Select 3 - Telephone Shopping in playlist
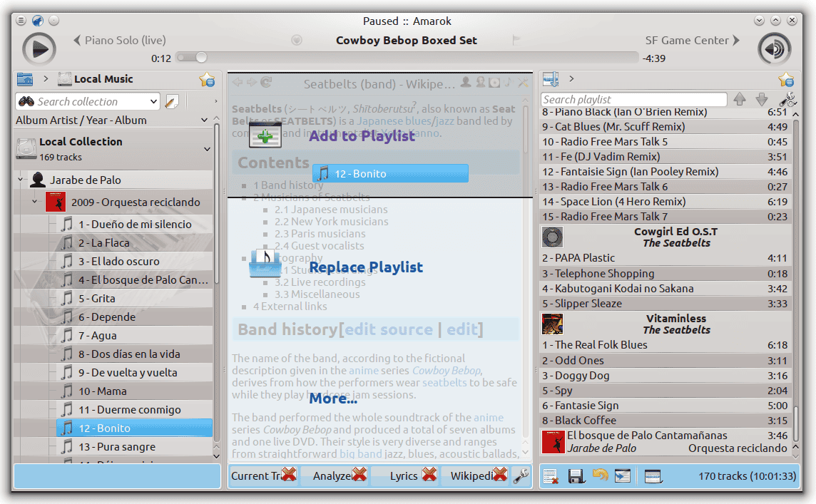The image size is (816, 504). pyautogui.click(x=665, y=274)
